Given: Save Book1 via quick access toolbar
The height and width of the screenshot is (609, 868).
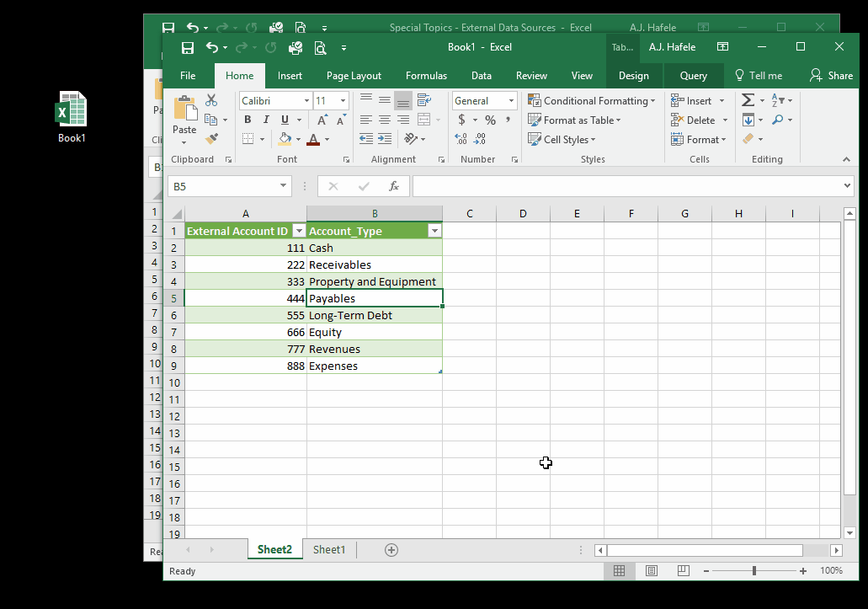Looking at the screenshot, I should point(188,48).
